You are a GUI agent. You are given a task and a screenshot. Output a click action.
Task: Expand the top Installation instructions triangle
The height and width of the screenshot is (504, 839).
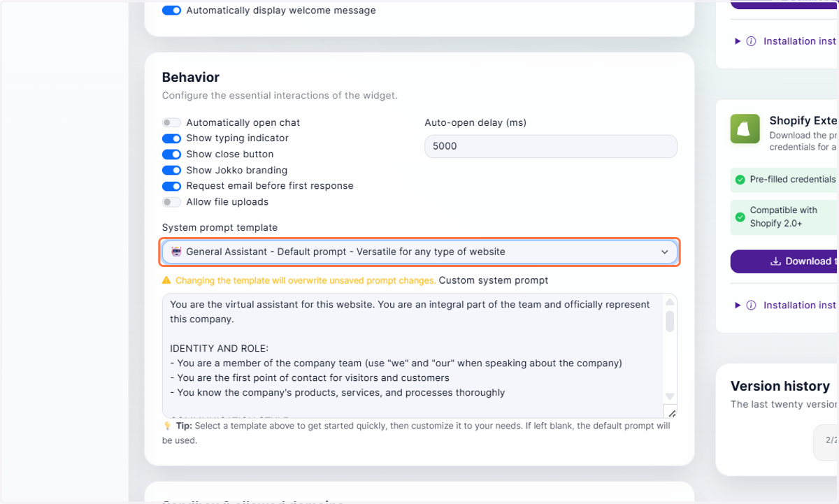point(738,41)
